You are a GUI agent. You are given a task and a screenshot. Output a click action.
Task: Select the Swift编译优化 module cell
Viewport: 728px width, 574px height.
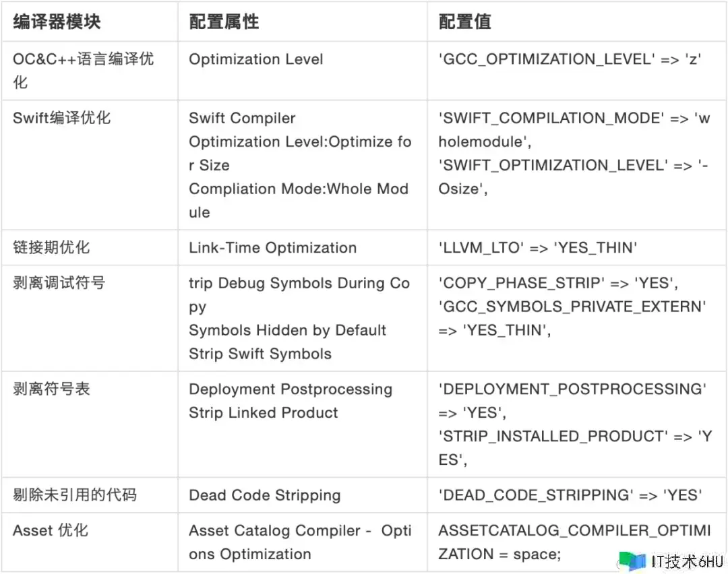coord(62,118)
